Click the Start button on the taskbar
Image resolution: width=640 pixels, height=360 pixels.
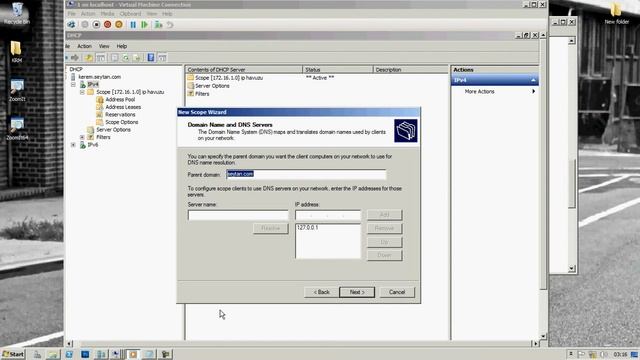pos(13,354)
